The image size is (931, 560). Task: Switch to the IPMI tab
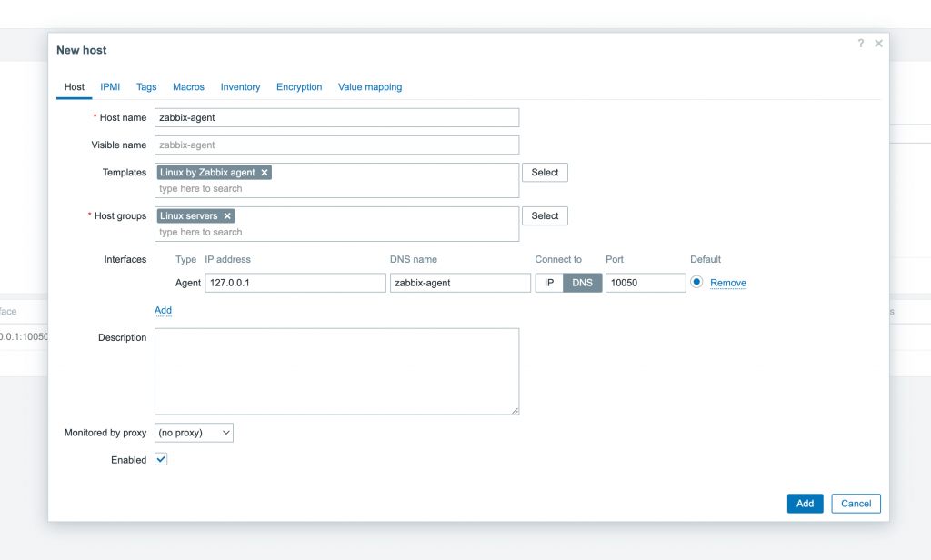click(110, 86)
